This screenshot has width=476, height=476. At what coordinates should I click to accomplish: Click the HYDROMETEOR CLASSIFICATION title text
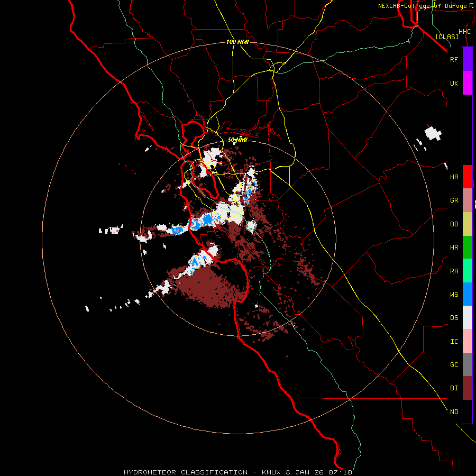pos(186,472)
